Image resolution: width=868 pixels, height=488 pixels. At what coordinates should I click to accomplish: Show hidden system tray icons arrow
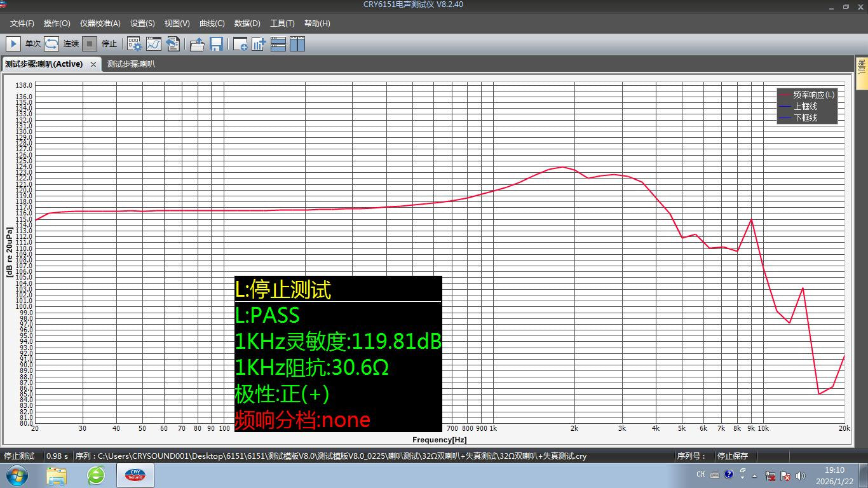point(755,475)
